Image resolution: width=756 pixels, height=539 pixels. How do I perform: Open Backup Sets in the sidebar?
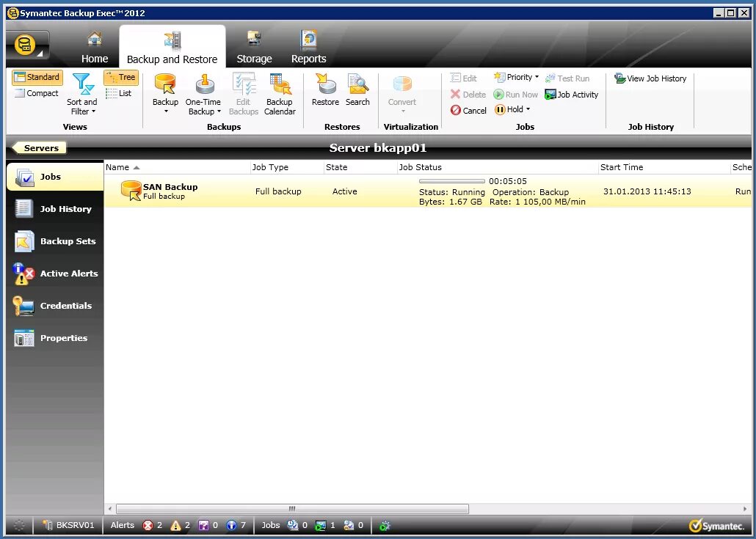point(56,241)
